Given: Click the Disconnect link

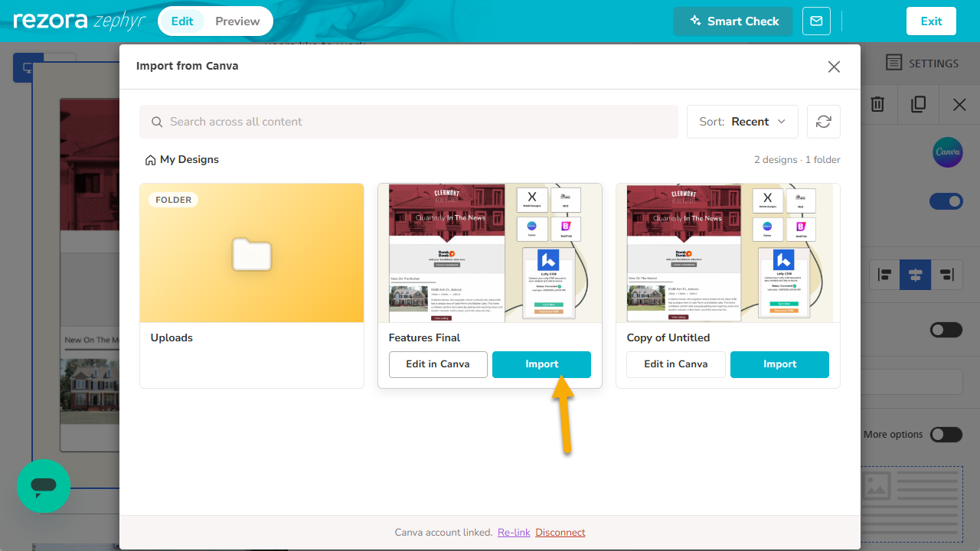Looking at the screenshot, I should pos(560,533).
